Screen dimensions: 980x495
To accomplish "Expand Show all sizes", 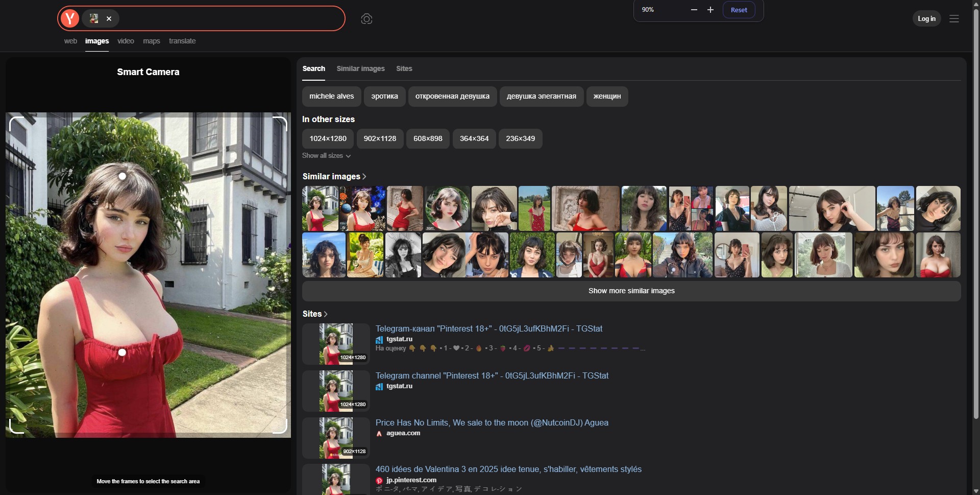I will [x=326, y=155].
